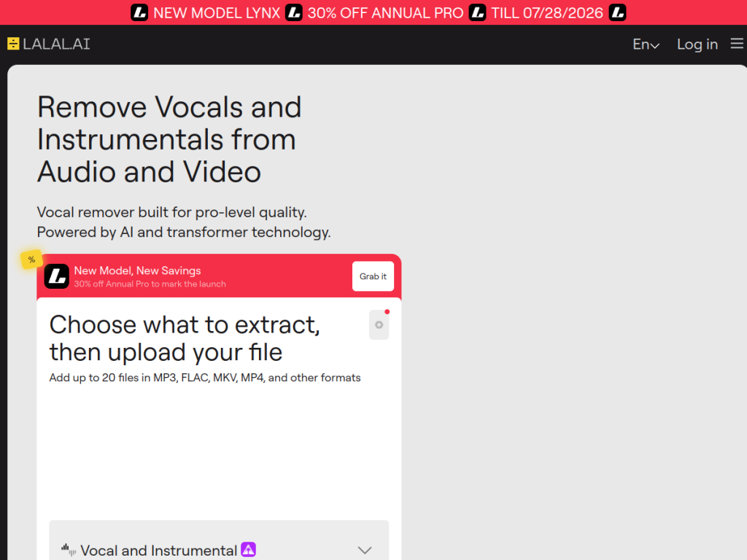Open the hamburger menu
The width and height of the screenshot is (747, 560).
[x=737, y=44]
